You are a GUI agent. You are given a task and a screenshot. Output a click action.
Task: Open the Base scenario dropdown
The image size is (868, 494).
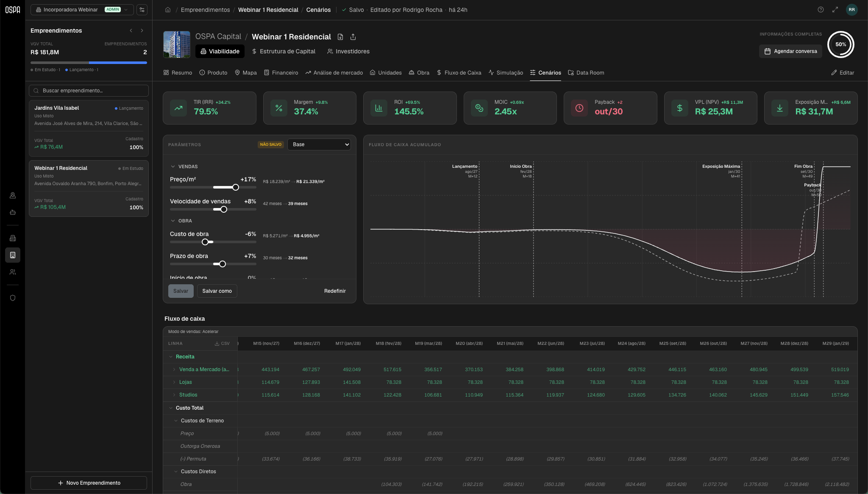(x=319, y=144)
